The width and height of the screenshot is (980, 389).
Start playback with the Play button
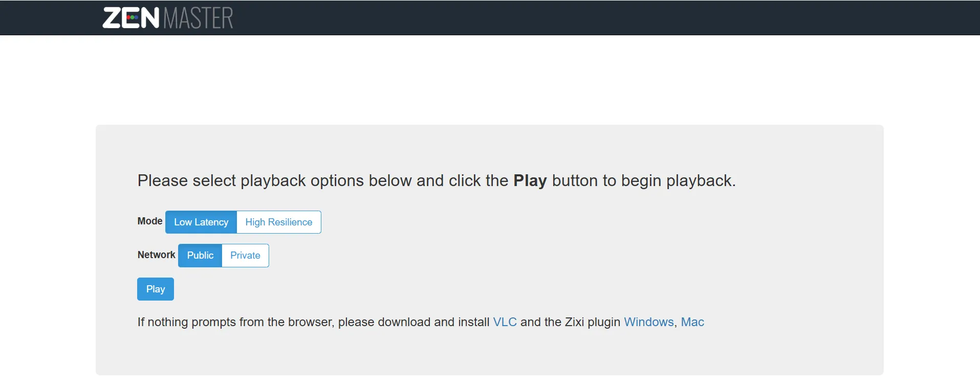[156, 289]
